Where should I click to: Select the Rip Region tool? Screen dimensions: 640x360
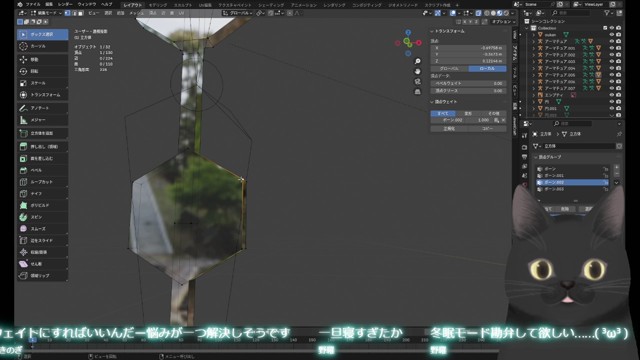click(x=42, y=276)
